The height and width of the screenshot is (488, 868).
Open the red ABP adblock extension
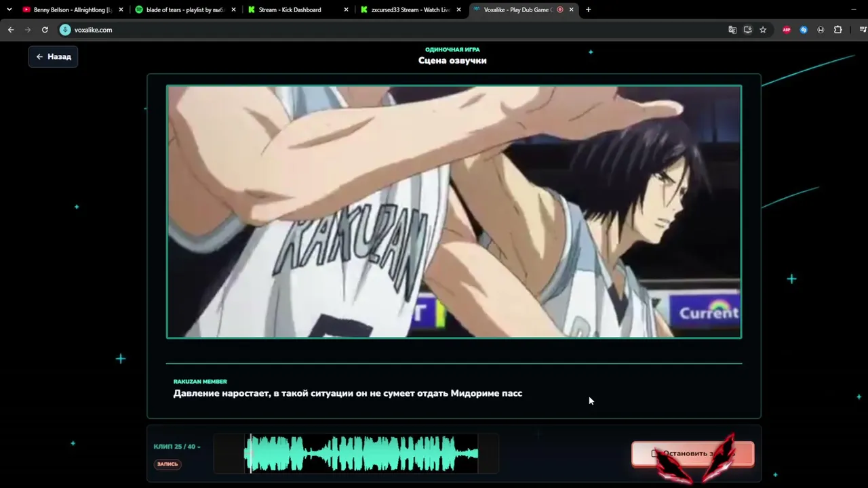tap(787, 30)
